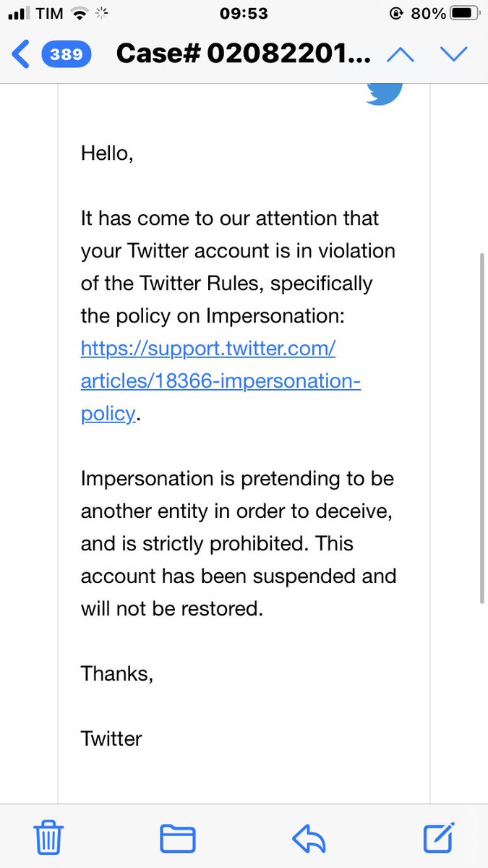Tap the Case# subject title
The image size is (488, 868).
point(244,54)
